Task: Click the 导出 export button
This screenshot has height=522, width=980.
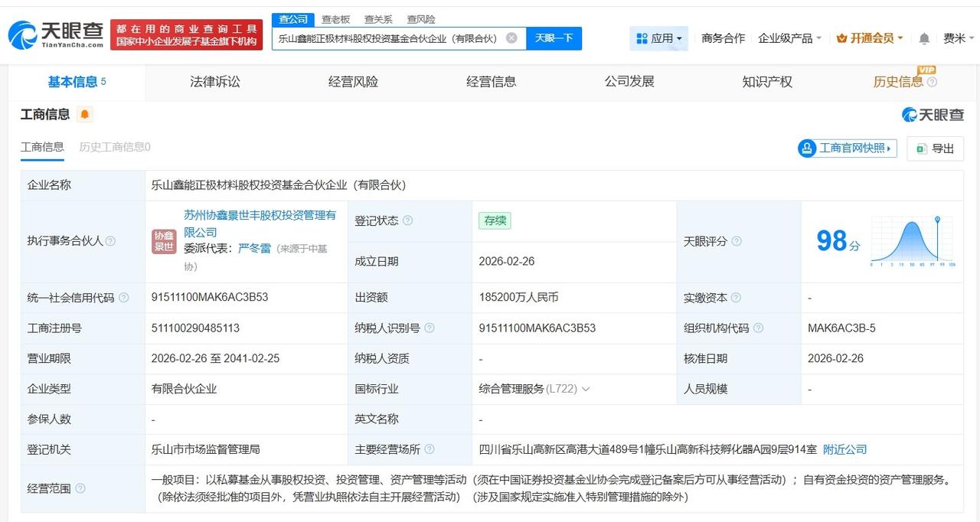Action: [935, 148]
